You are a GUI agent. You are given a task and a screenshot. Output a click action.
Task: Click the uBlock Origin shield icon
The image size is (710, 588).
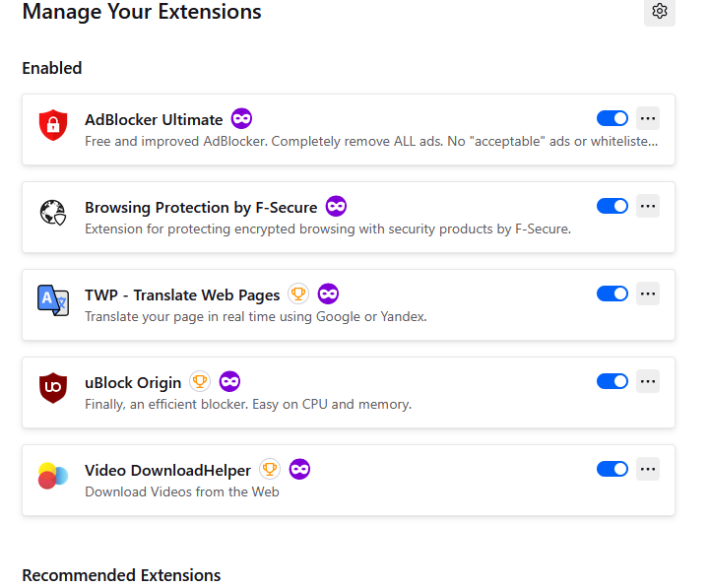(53, 387)
